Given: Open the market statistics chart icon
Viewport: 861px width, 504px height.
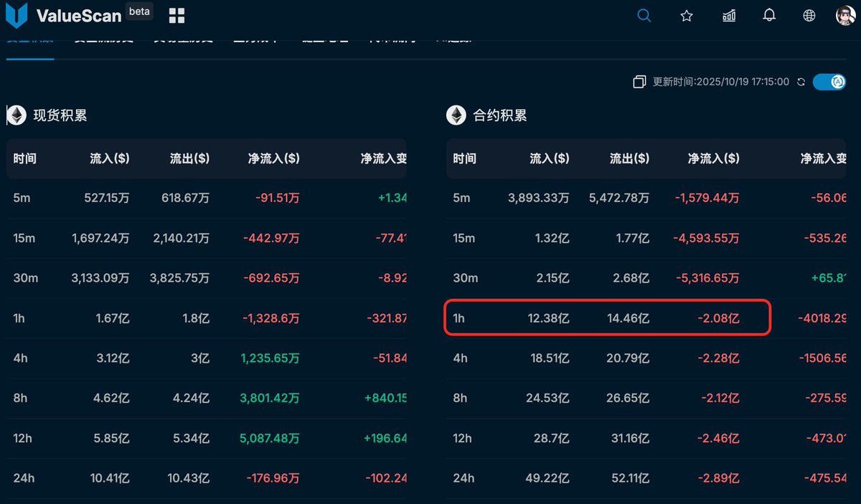Looking at the screenshot, I should click(728, 15).
